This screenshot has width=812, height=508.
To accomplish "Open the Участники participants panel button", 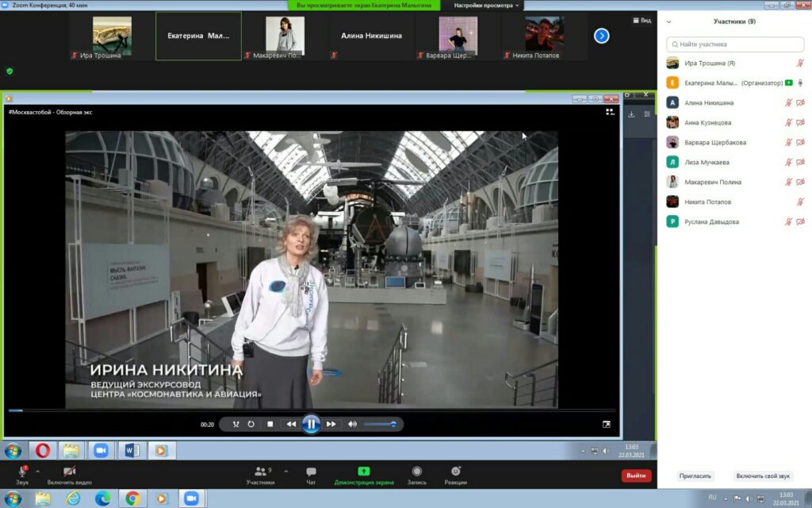I will coord(260,474).
